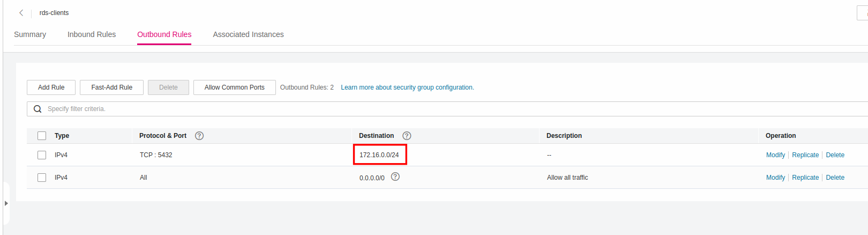868x235 pixels.
Task: Click the Add Rule button
Action: click(51, 87)
